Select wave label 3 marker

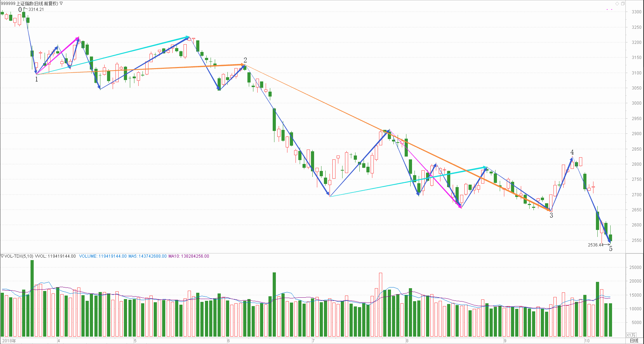click(x=551, y=216)
